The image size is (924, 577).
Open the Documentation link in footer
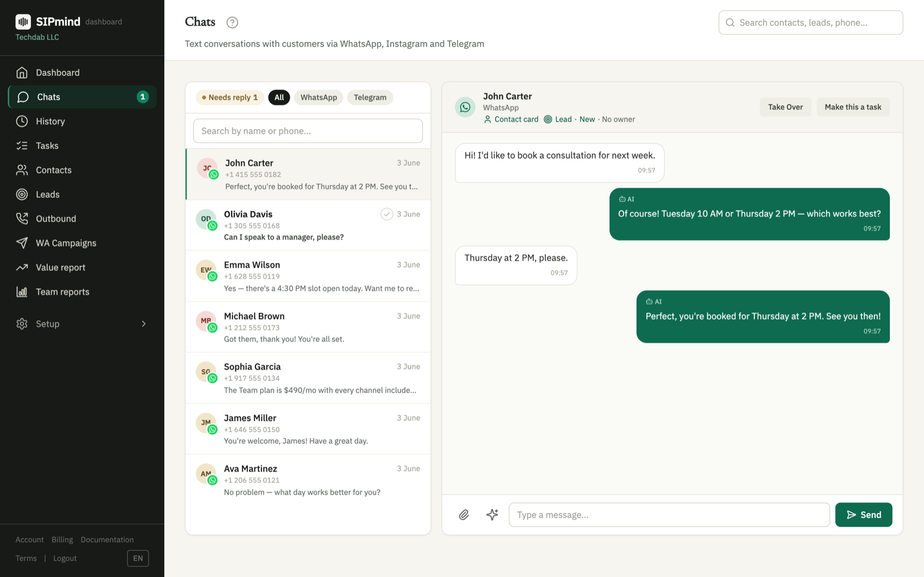pyautogui.click(x=107, y=540)
